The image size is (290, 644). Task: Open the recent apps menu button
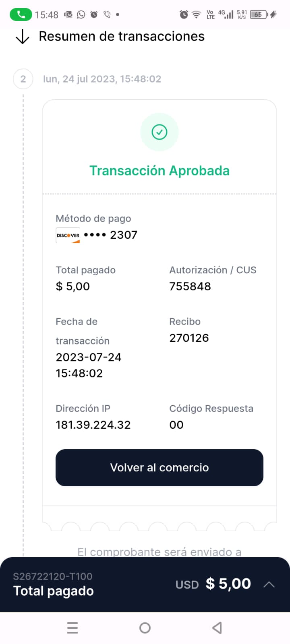(x=72, y=628)
